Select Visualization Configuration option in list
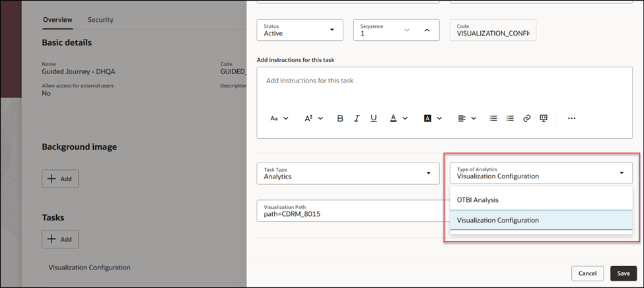This screenshot has height=288, width=644. pyautogui.click(x=541, y=220)
